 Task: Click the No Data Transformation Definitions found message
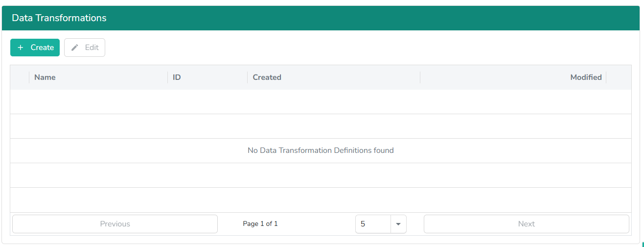(321, 150)
